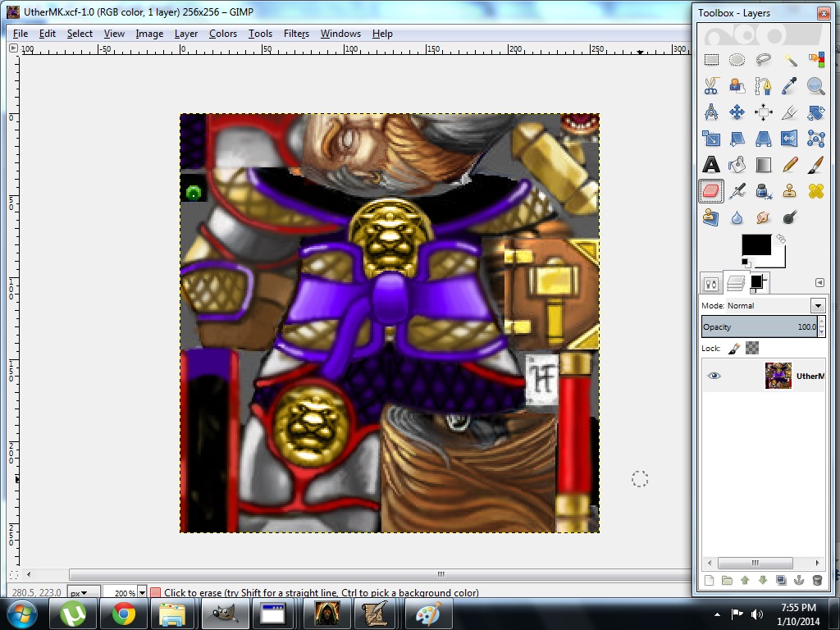This screenshot has height=630, width=840.
Task: Switch to the Tool Options tab
Action: (x=711, y=283)
